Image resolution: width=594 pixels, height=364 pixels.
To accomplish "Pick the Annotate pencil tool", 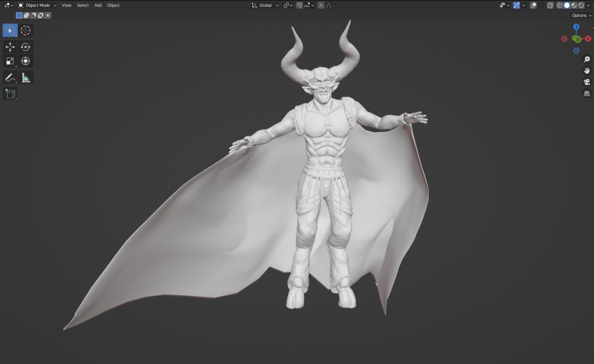I will pyautogui.click(x=10, y=78).
